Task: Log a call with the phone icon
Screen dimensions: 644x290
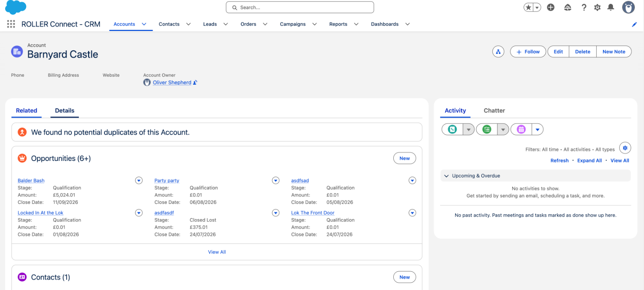Action: 452,129
